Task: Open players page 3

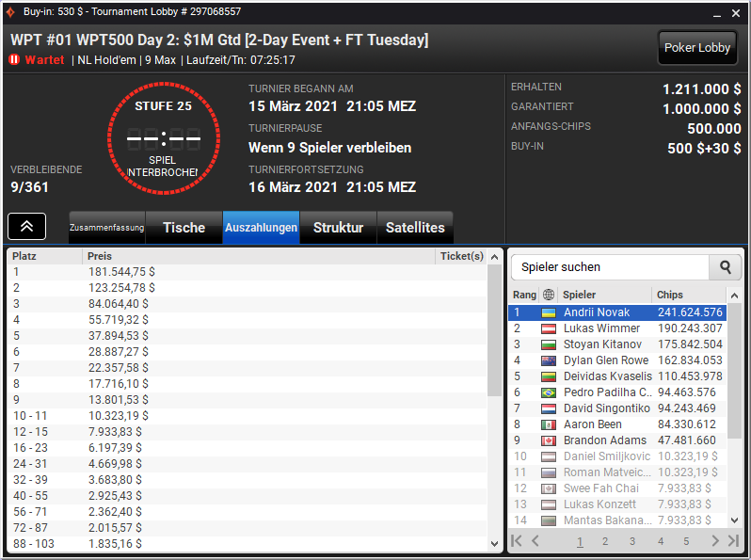Action: [632, 541]
